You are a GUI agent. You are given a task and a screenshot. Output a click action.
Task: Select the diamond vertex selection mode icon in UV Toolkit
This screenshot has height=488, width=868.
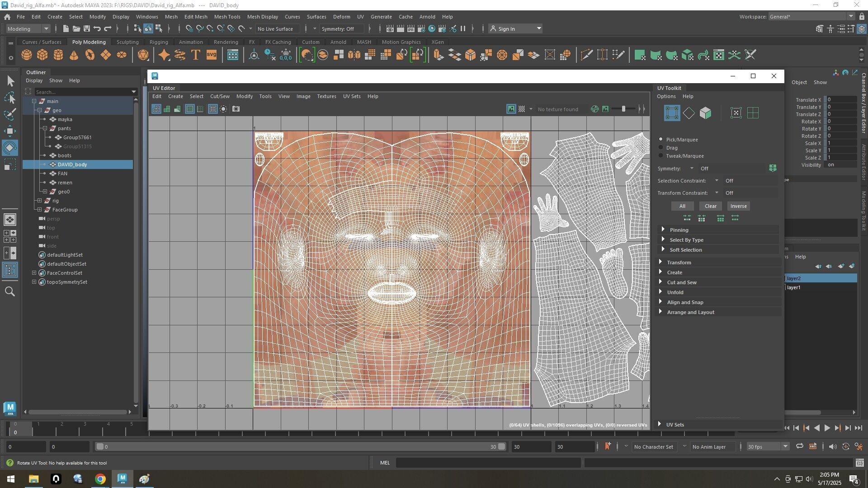click(689, 113)
